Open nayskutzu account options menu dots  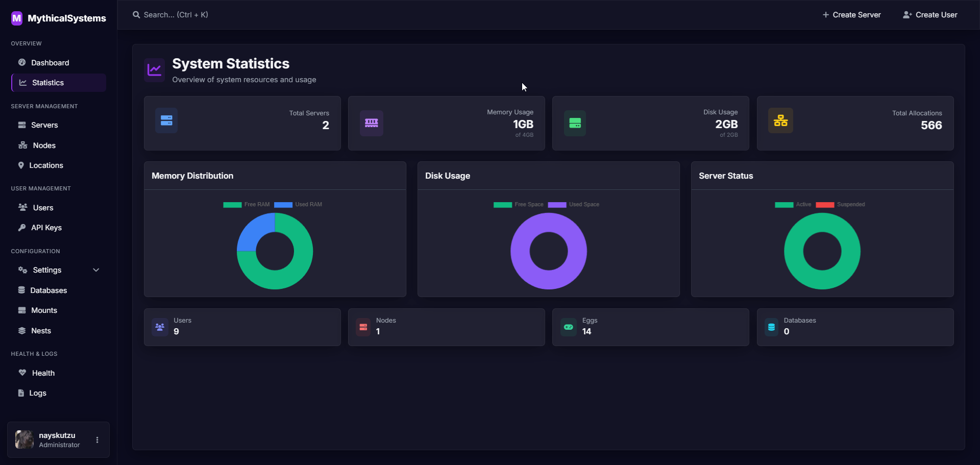pos(97,440)
